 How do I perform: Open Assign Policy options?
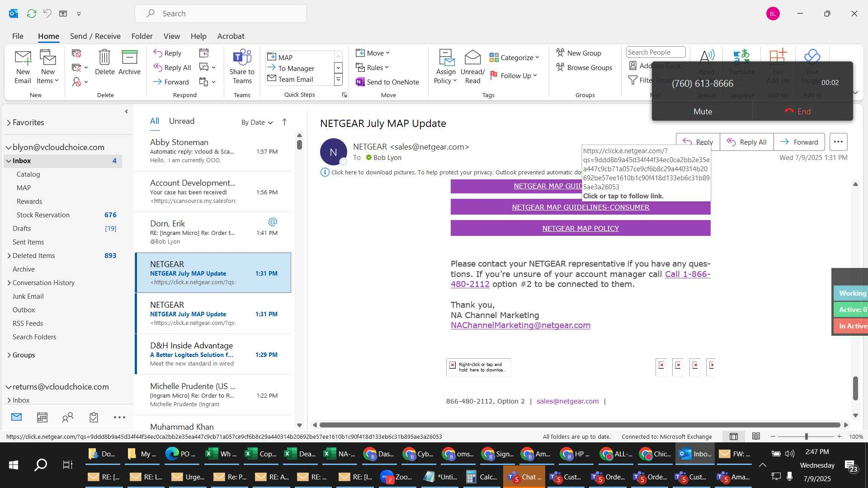[446, 67]
